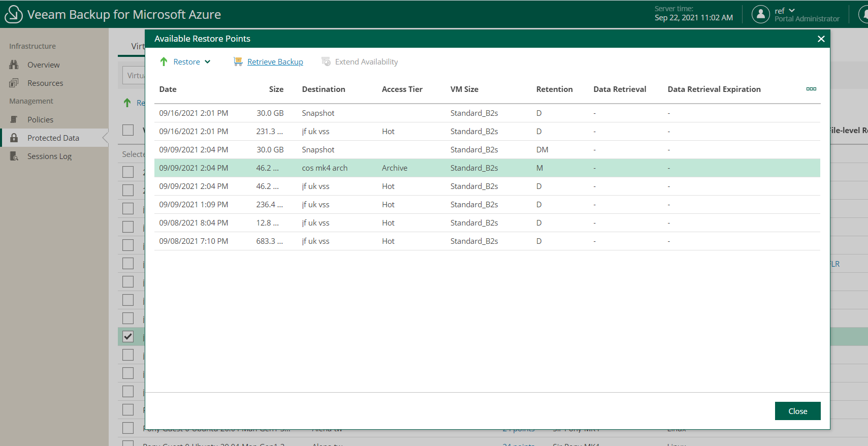Click the green Restore arrow icon in dialog
This screenshot has height=446, width=868.
click(164, 61)
